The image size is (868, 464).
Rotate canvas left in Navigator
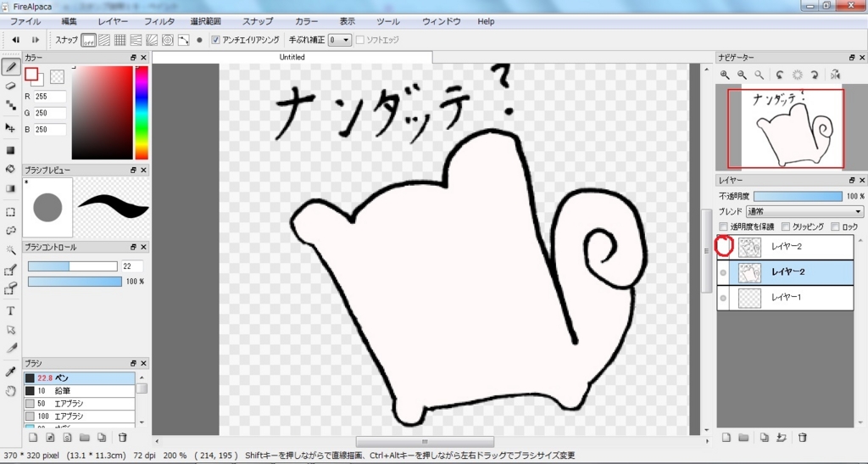pyautogui.click(x=780, y=75)
